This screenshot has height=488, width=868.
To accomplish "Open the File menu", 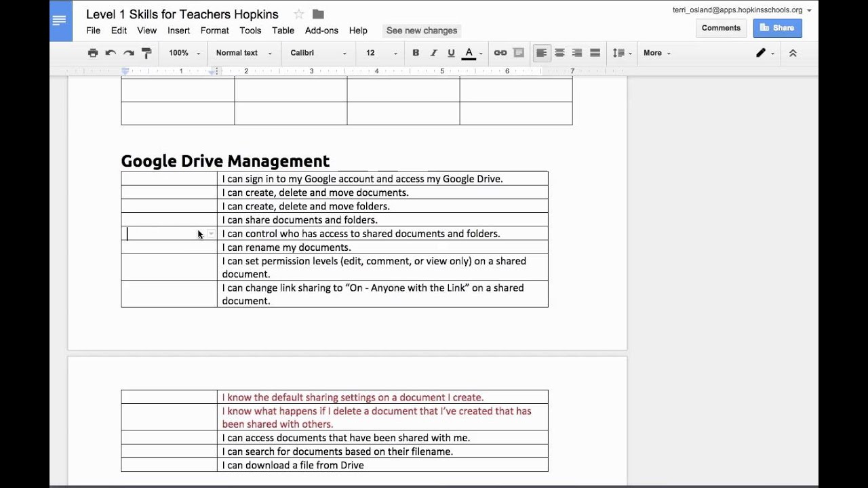I will click(x=93, y=30).
